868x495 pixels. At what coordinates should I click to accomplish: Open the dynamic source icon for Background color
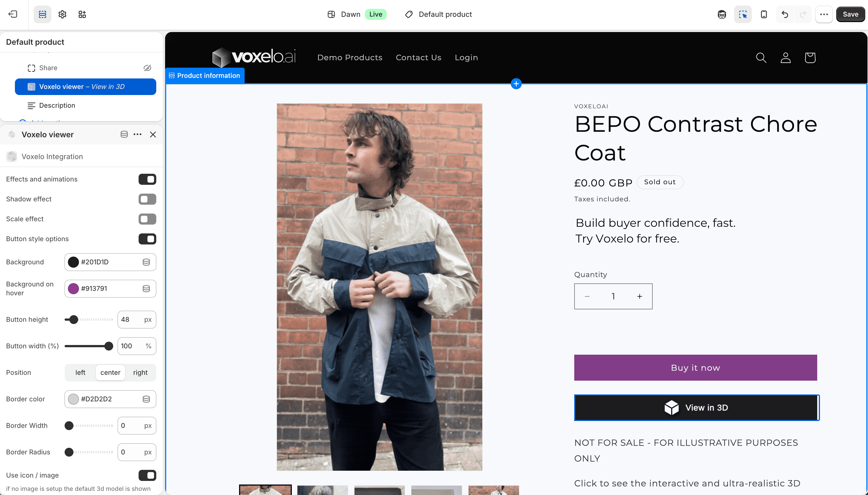tap(146, 262)
